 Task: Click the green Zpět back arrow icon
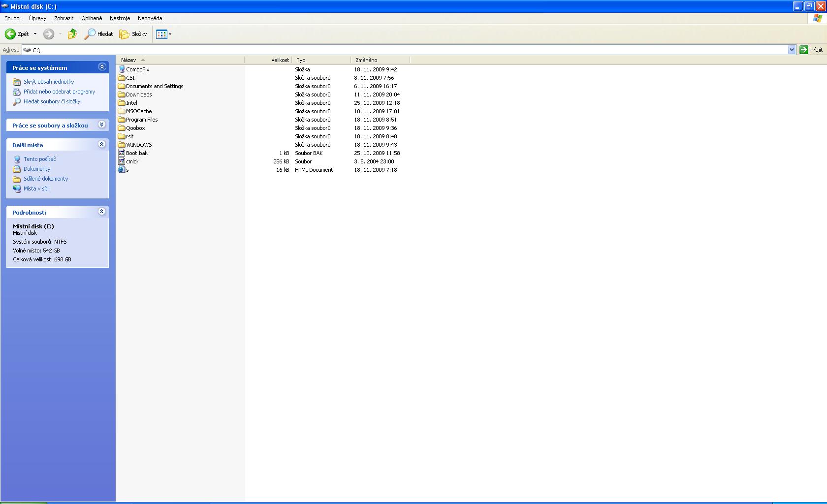point(10,34)
